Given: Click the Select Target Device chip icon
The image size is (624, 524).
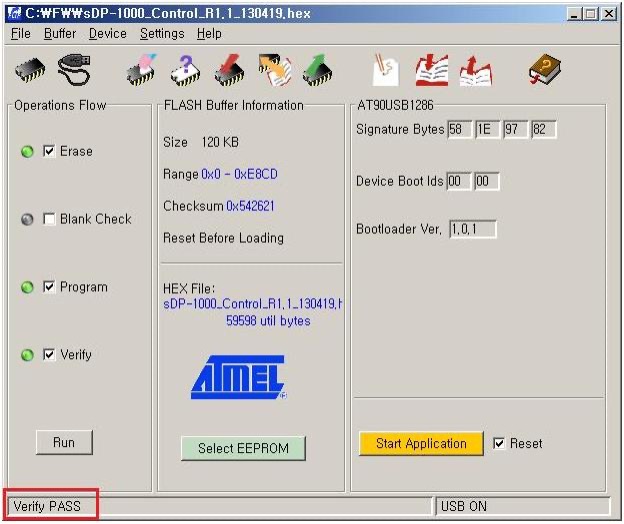Looking at the screenshot, I should 30,70.
